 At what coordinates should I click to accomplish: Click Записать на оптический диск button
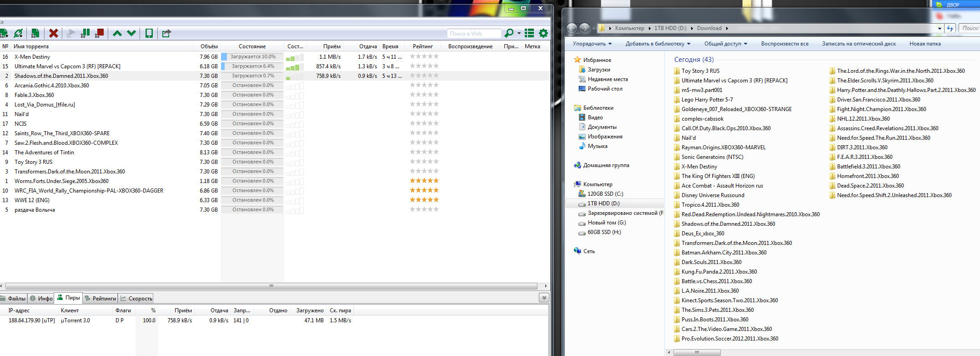tap(859, 44)
